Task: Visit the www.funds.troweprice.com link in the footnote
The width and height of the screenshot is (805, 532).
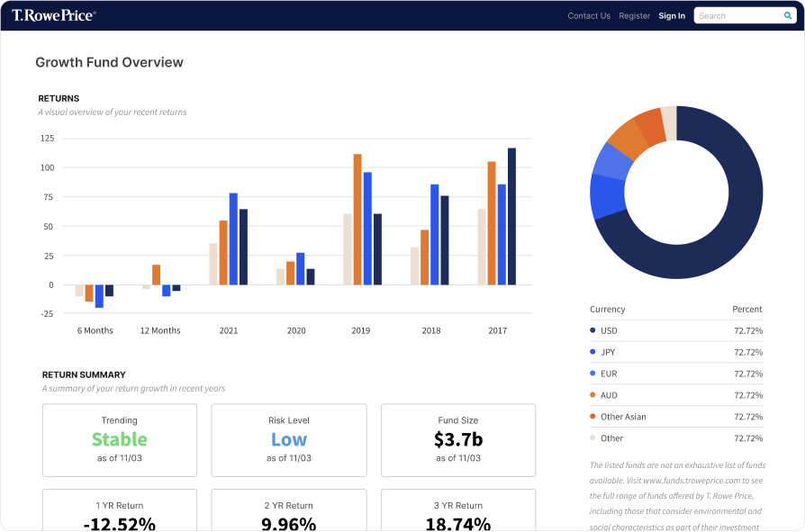Action: (692, 481)
